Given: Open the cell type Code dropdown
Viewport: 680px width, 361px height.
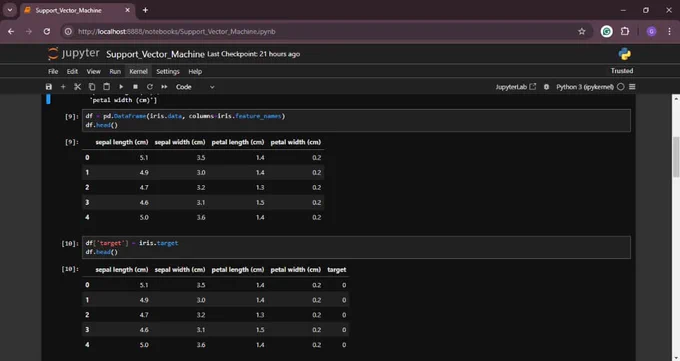Looking at the screenshot, I should click(195, 87).
